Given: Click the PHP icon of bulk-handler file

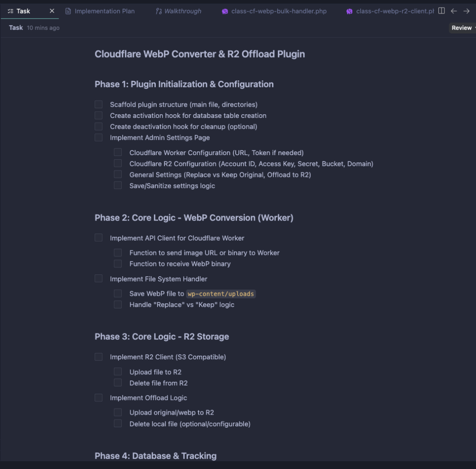Looking at the screenshot, I should [225, 11].
